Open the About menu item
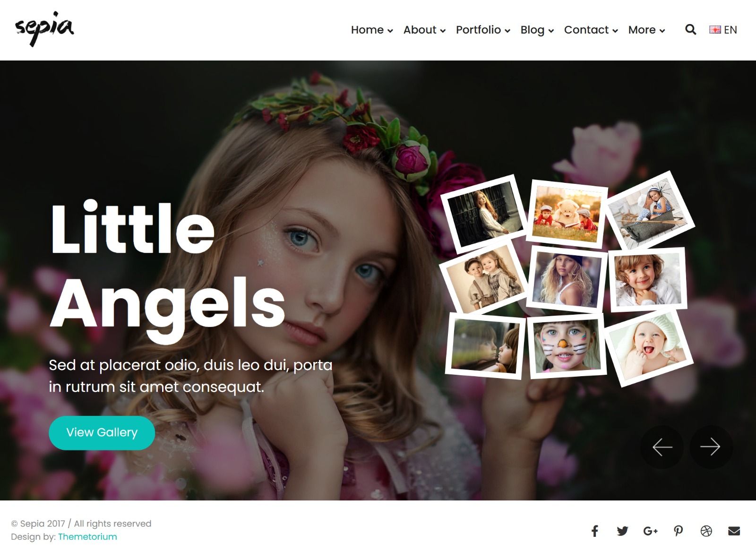 [x=424, y=30]
